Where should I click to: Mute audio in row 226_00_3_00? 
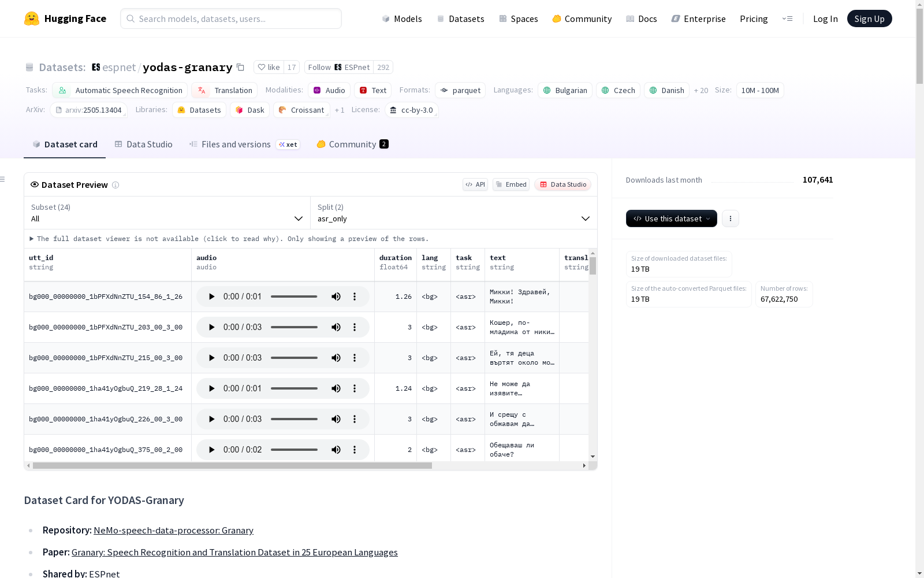click(336, 419)
